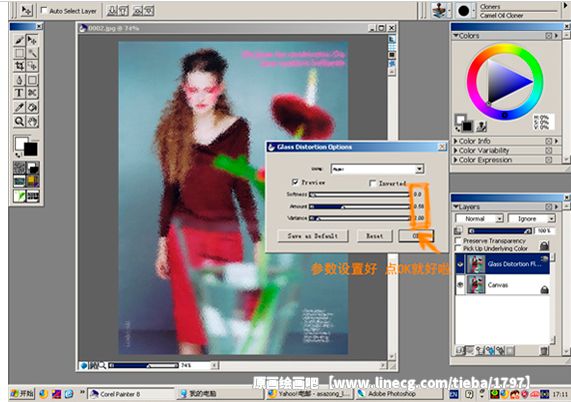Open the Camel Oil Cloner variant selector

[x=465, y=11]
